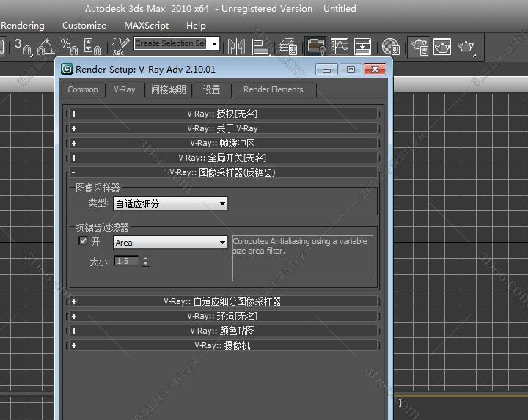Click the Percent Snap toggle icon
528x420 pixels.
point(69,46)
